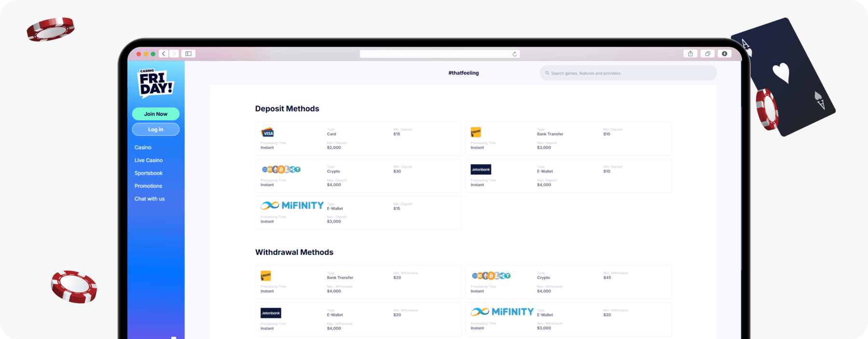Image resolution: width=868 pixels, height=339 pixels.
Task: Click the MiFinity logo under Withdrawal Methods
Action: 502,311
